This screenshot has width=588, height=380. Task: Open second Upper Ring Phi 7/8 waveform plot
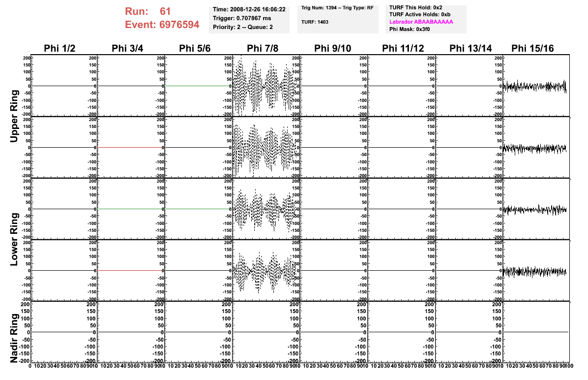pyautogui.click(x=266, y=147)
